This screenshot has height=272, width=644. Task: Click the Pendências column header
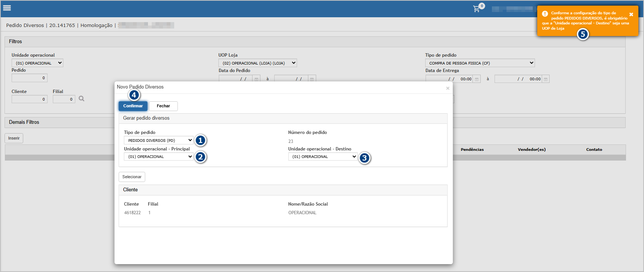pyautogui.click(x=472, y=149)
